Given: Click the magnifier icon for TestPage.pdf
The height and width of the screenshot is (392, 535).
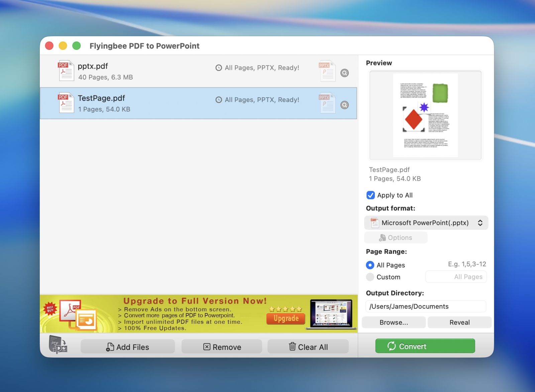Looking at the screenshot, I should [x=344, y=105].
